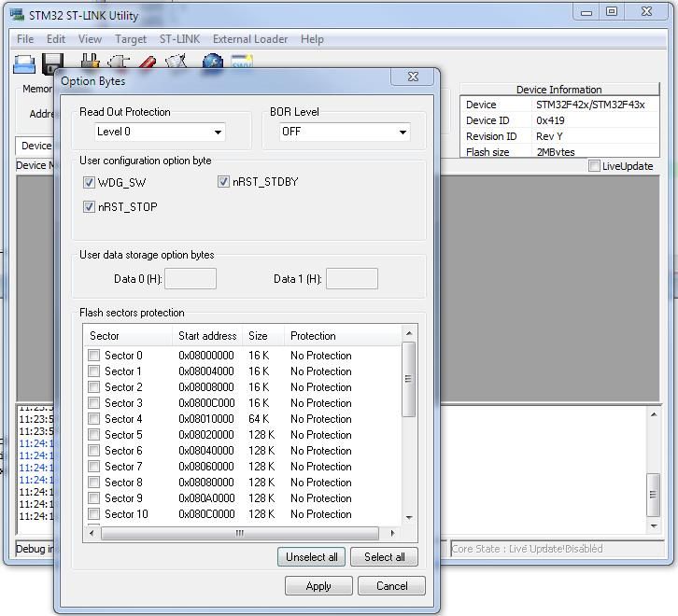Viewport: 678px width, 616px height.
Task: Check the Sector 4 protection checkbox
Action: (93, 418)
